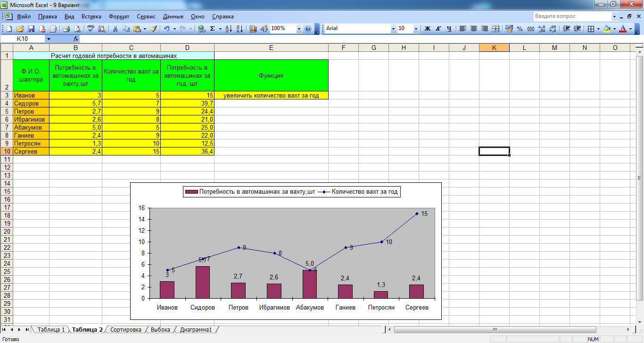Sort the selection in descending order
The height and width of the screenshot is (343, 644).
(x=239, y=29)
